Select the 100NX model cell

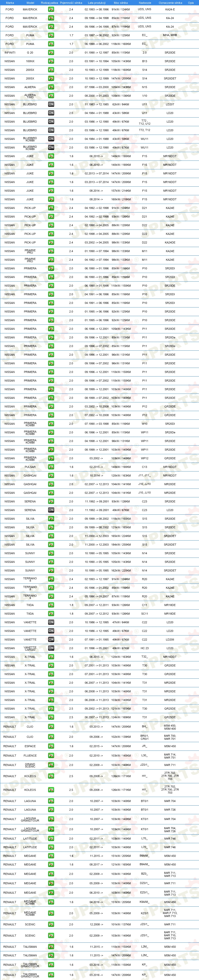tap(30, 61)
